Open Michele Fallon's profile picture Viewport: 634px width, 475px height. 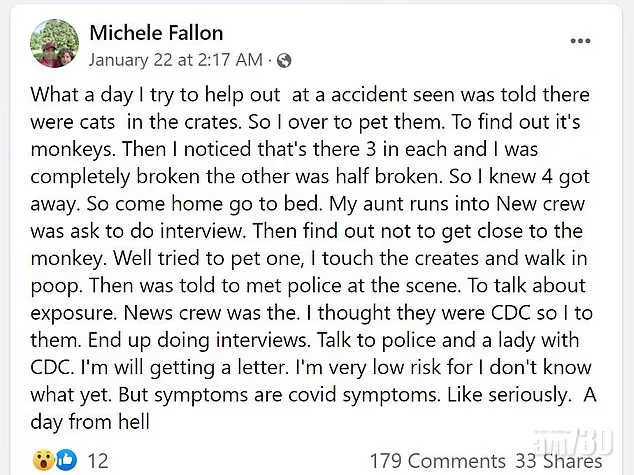(54, 45)
